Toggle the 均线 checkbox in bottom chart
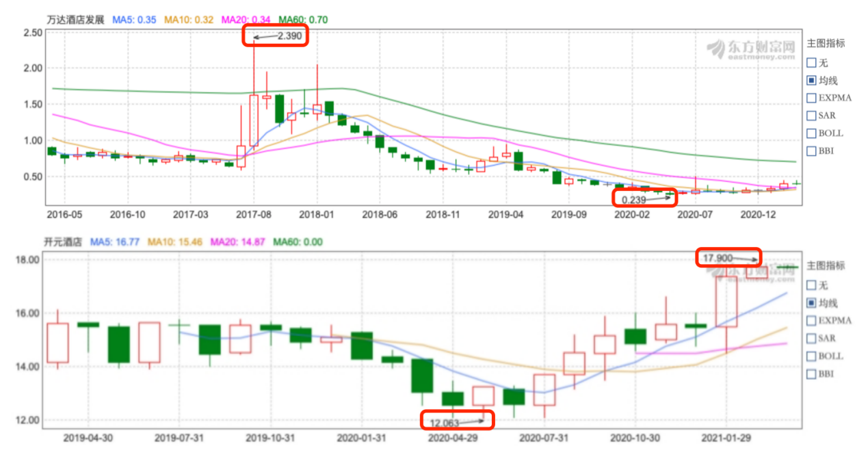 812,302
